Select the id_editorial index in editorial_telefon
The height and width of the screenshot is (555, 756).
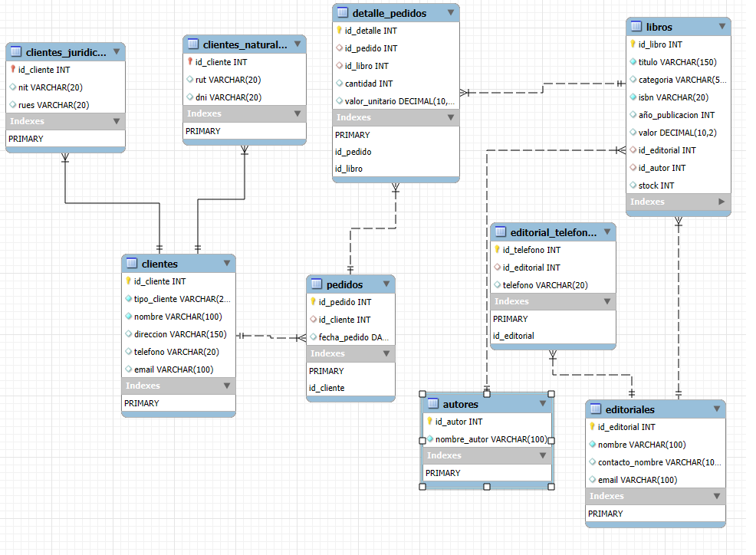[x=553, y=336]
